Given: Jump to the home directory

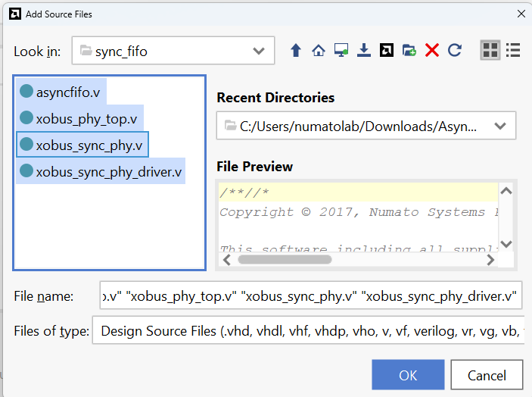Looking at the screenshot, I should click(x=319, y=51).
